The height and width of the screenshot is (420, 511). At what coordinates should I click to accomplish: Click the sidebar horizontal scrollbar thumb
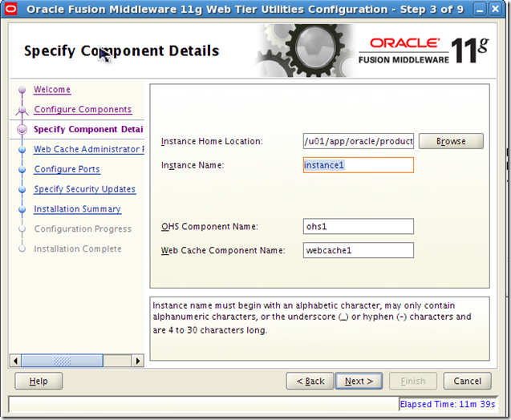tap(62, 361)
